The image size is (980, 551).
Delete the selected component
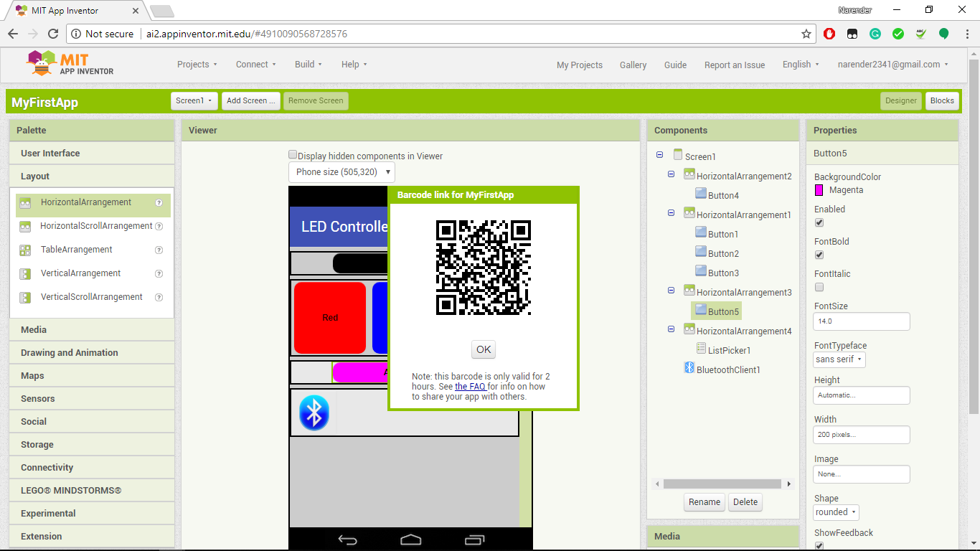745,502
